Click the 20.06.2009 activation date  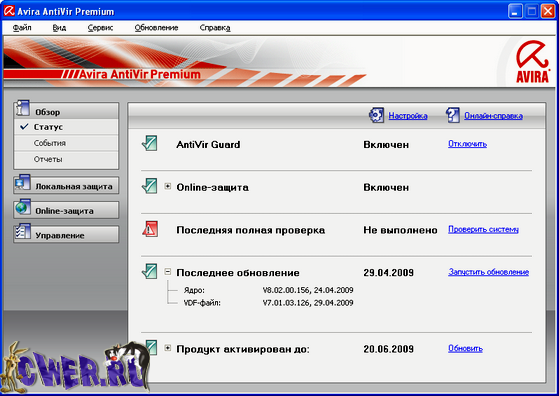(x=389, y=349)
